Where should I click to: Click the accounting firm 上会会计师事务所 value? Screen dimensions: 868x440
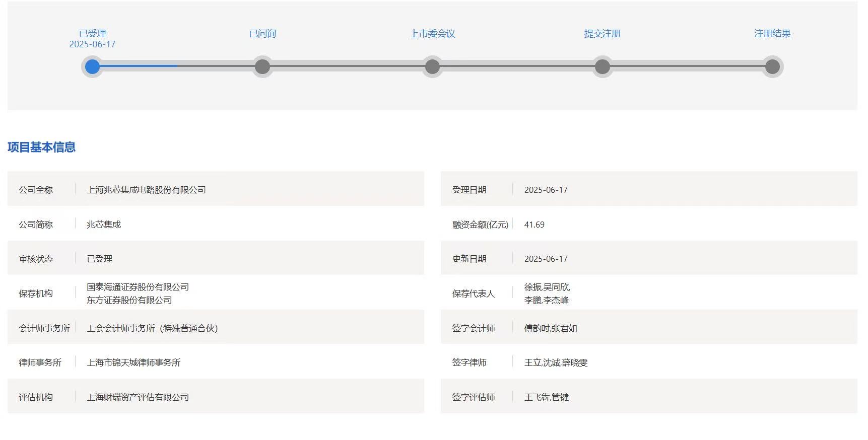(x=152, y=328)
